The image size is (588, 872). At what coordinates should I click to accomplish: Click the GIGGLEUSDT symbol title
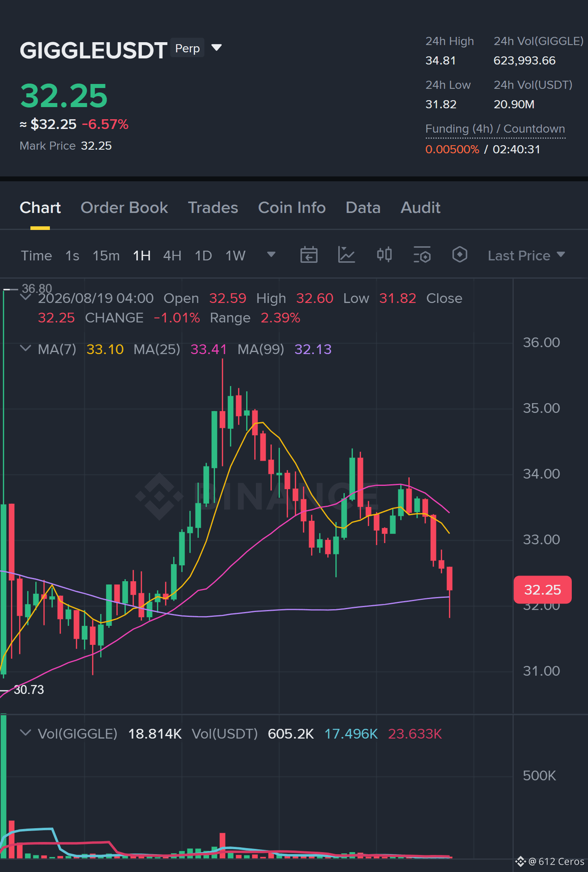[94, 51]
